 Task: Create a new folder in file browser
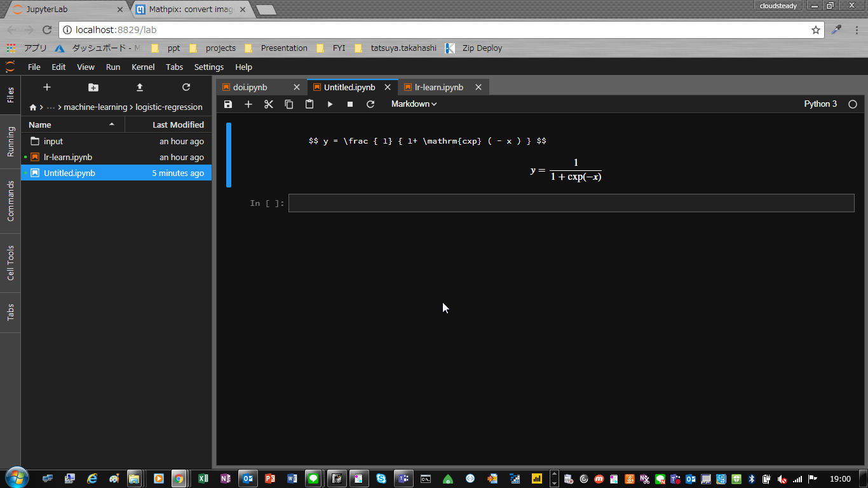93,87
